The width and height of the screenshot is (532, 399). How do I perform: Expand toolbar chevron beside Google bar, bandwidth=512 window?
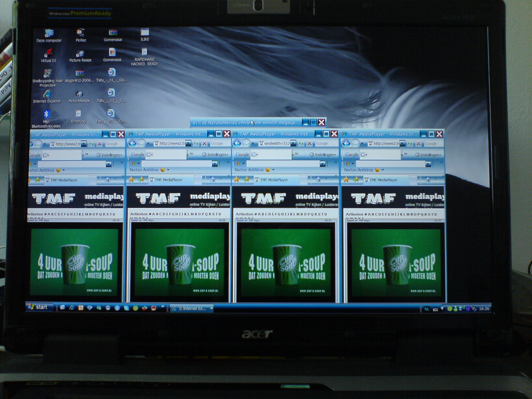[x=297, y=154]
